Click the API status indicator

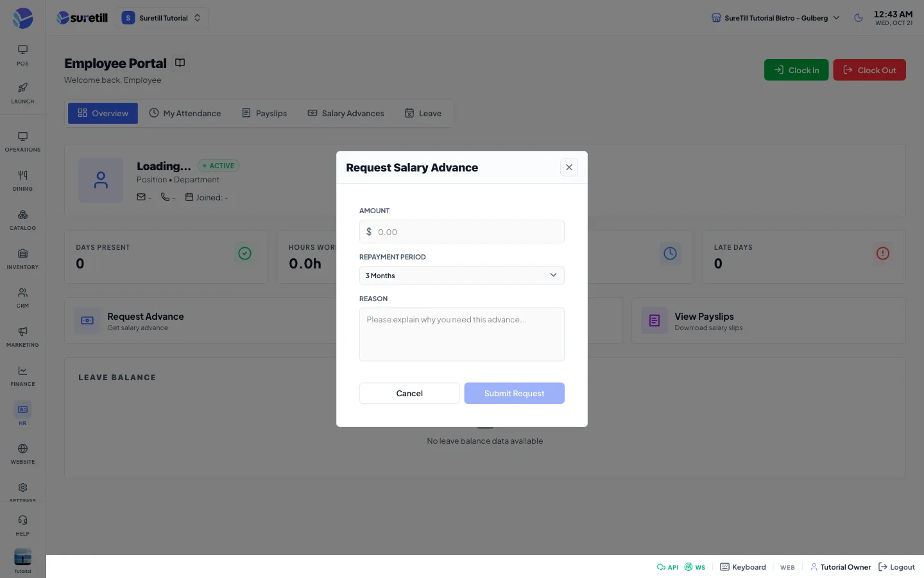click(667, 567)
